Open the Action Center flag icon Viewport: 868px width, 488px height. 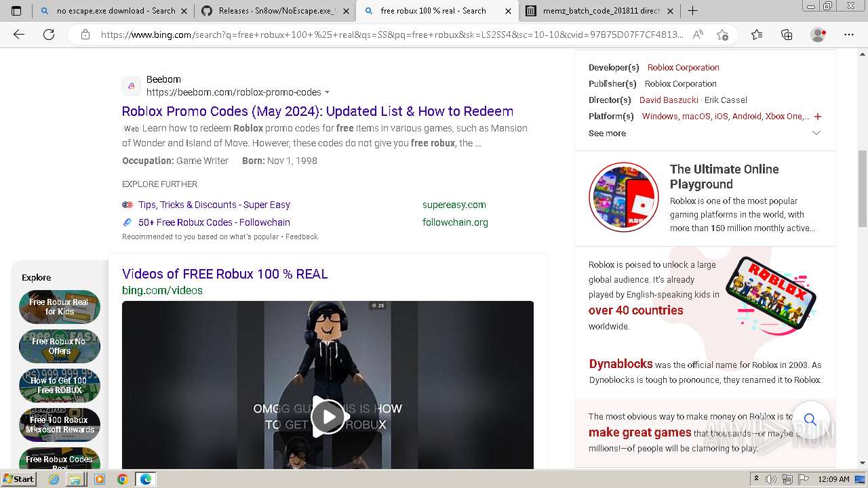[804, 479]
